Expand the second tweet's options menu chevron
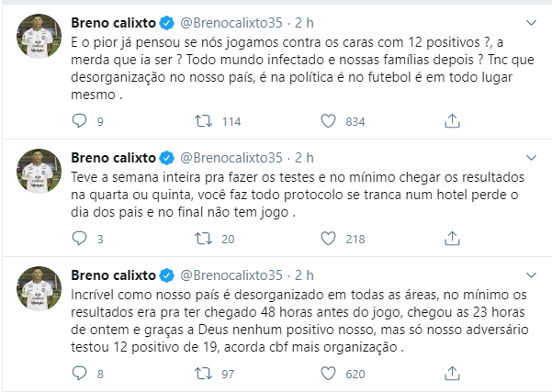The width and height of the screenshot is (552, 392). pos(530,156)
